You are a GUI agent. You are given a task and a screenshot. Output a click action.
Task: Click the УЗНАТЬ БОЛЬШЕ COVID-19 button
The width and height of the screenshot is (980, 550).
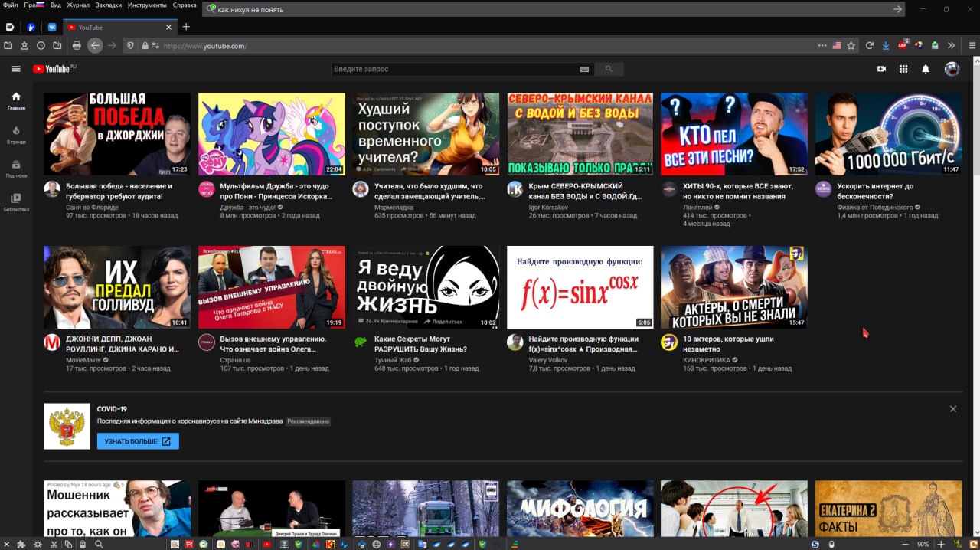(x=138, y=441)
